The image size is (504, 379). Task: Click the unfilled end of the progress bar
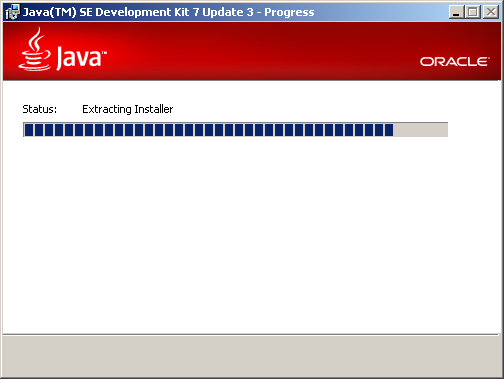click(420, 130)
